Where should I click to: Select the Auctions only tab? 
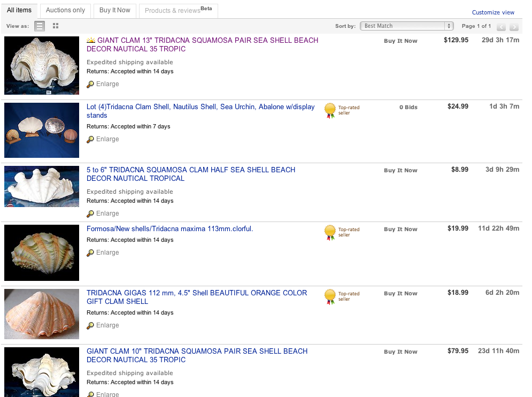coord(65,10)
